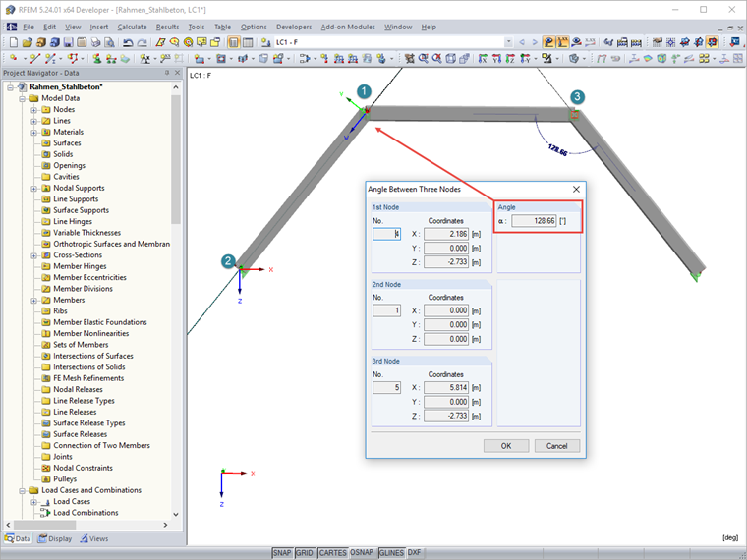Screen dimensions: 747x560
Task: Toggle DXF in the status bar
Action: pyautogui.click(x=415, y=553)
